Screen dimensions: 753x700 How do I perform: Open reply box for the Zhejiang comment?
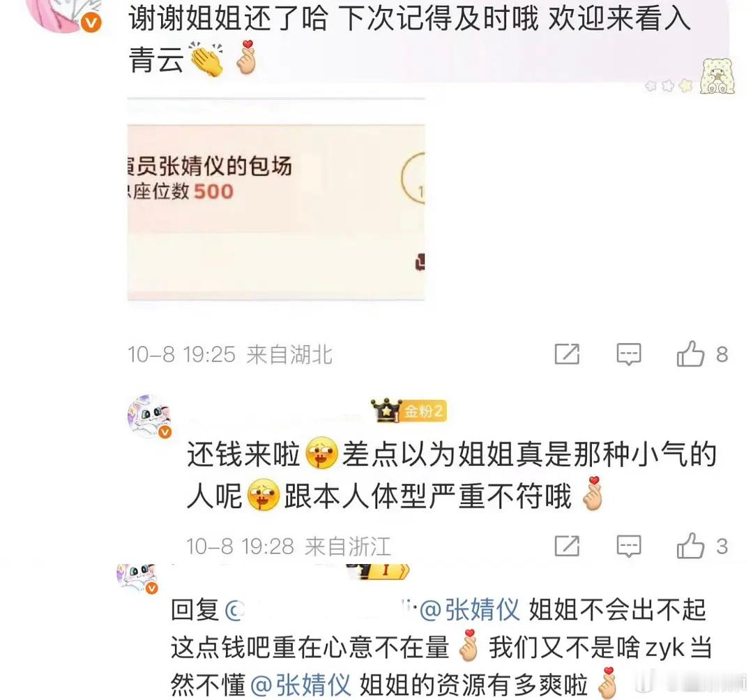tap(629, 547)
